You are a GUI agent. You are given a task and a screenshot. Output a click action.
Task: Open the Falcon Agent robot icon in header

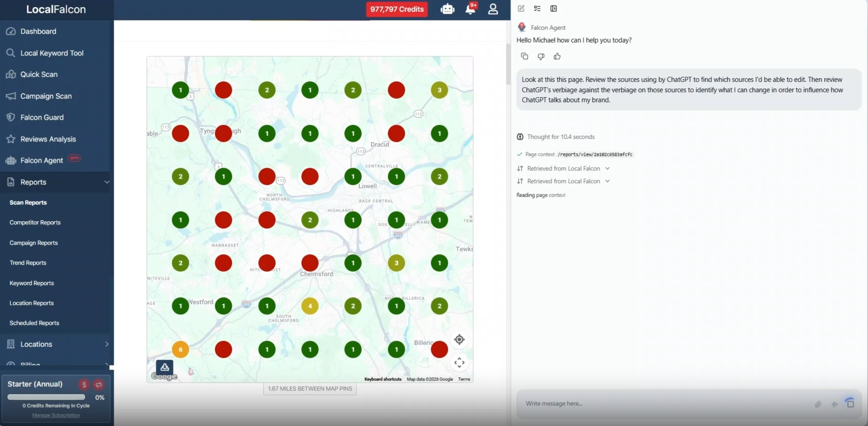coord(448,9)
